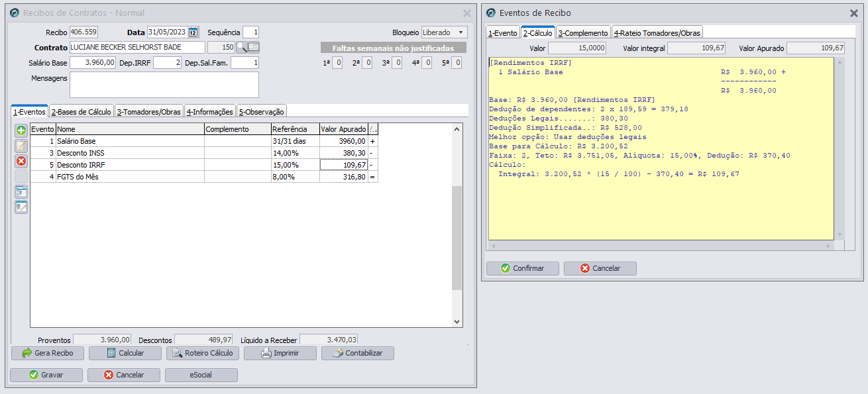The height and width of the screenshot is (394, 868).
Task: Click Cancelar in Recibos de Contratos window
Action: pos(123,375)
